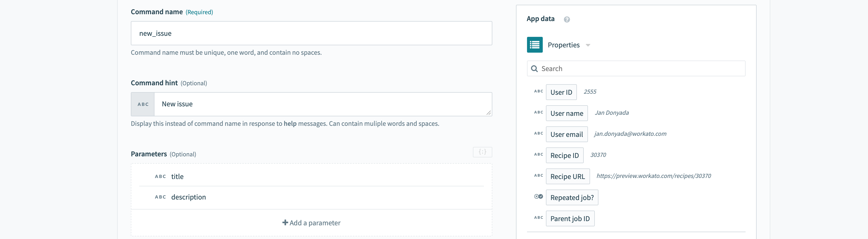Add a new parameter
The width and height of the screenshot is (868, 239).
coord(311,223)
